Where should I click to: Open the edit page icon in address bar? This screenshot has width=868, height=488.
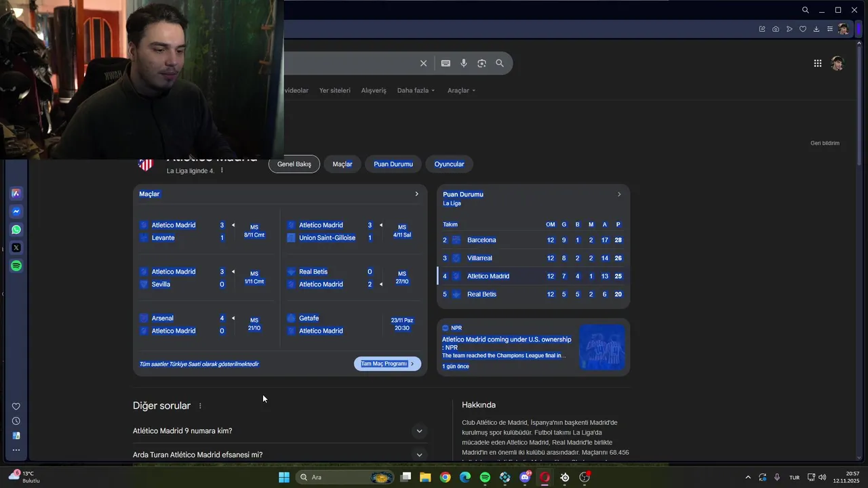point(762,29)
